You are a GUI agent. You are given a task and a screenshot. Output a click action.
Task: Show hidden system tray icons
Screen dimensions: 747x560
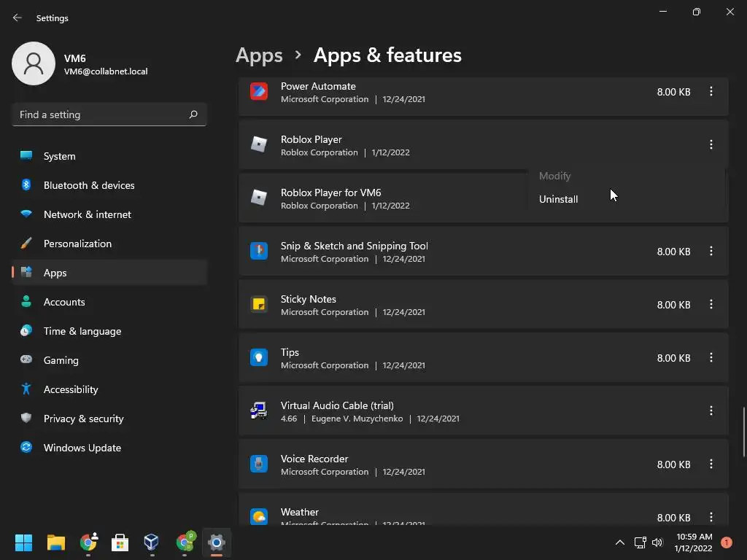pos(619,542)
